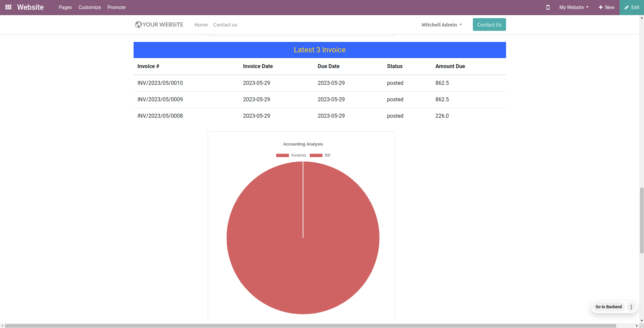Viewport: 644px width, 328px height.
Task: Click the plus icon beside New
Action: 601,7
